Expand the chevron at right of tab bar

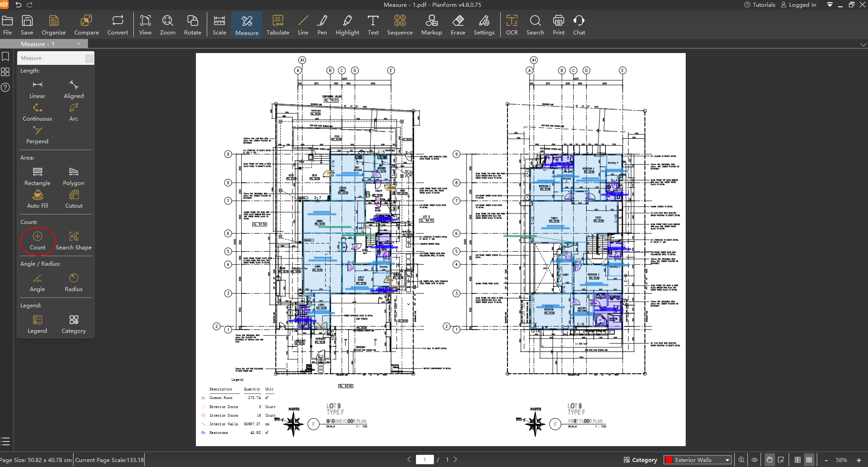pos(863,44)
